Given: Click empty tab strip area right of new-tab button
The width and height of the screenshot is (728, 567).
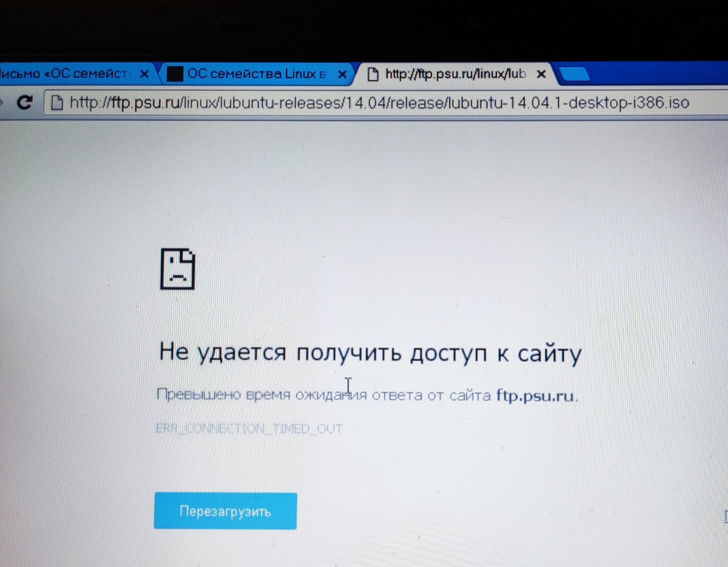Looking at the screenshot, I should pyautogui.click(x=655, y=74).
